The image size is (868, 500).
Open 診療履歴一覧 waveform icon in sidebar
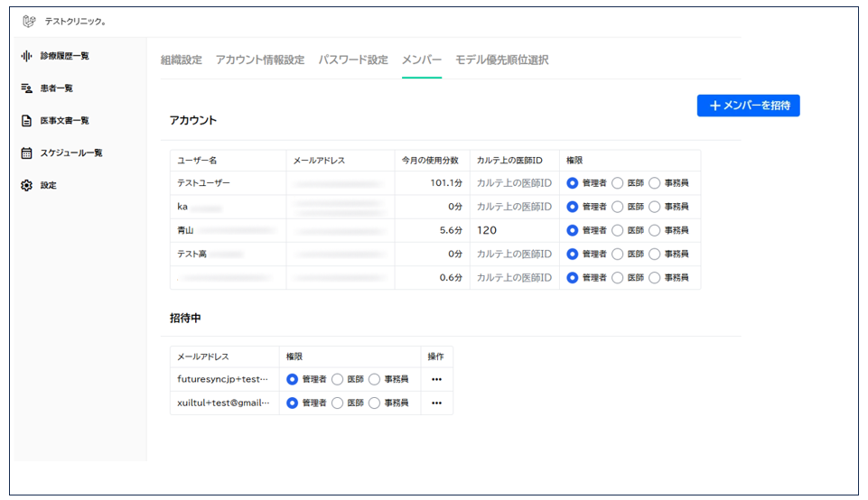pyautogui.click(x=26, y=56)
